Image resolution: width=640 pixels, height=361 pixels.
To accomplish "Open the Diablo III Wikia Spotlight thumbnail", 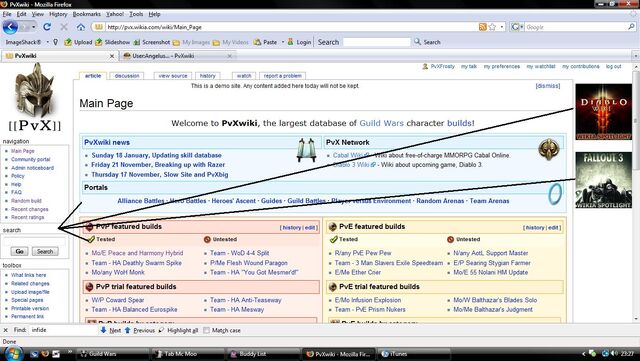I will click(x=603, y=112).
